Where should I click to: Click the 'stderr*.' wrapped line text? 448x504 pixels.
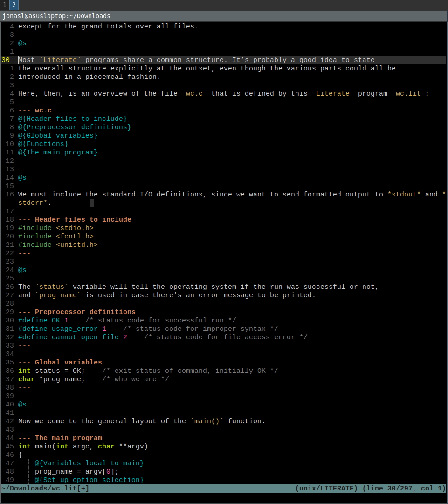click(34, 203)
